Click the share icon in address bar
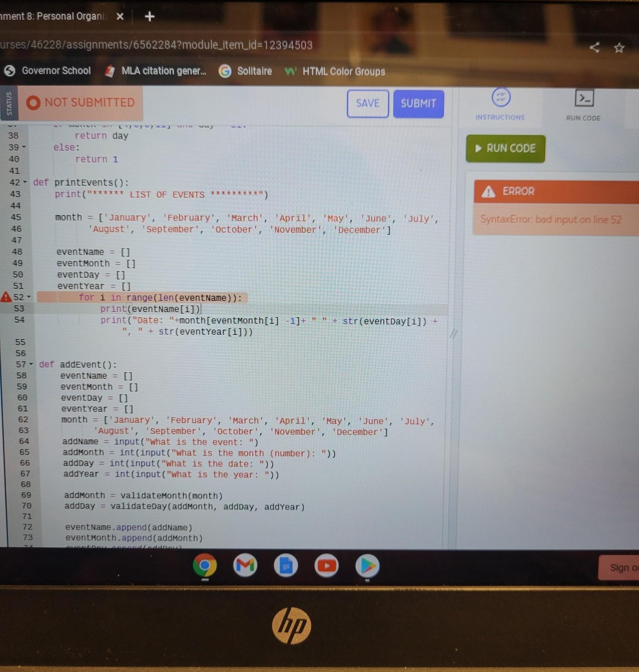This screenshot has width=639, height=672. point(594,47)
